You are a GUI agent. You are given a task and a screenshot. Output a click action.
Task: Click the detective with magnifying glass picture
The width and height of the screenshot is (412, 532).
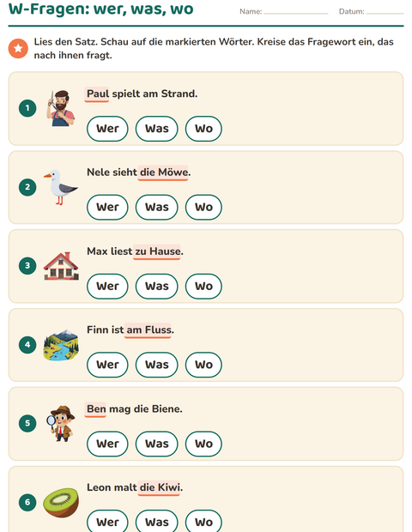point(61,423)
